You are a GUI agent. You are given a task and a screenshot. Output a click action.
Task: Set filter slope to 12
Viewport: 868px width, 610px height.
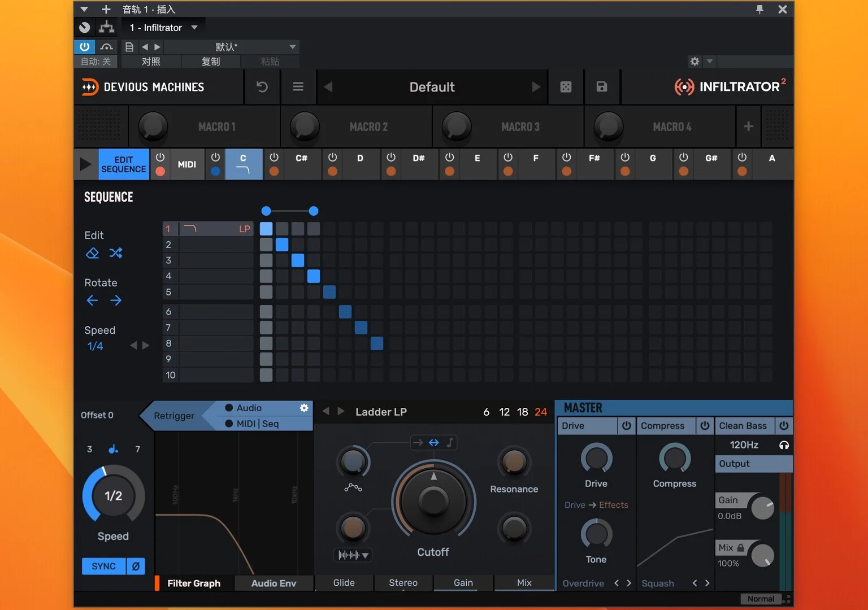505,412
